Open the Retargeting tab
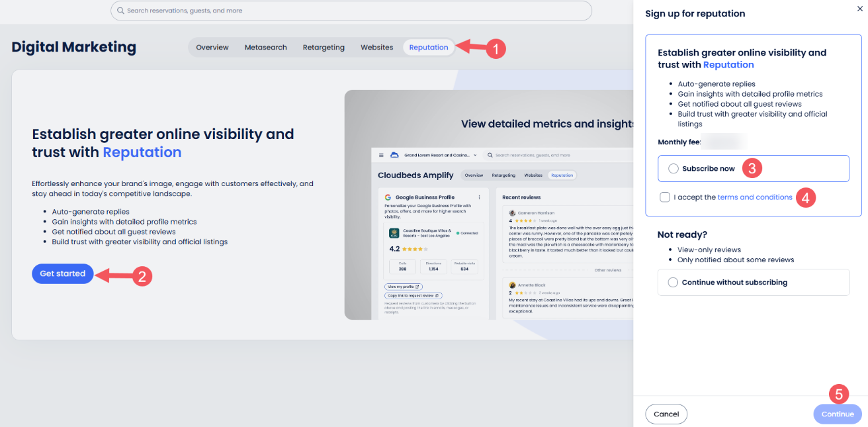Image resolution: width=868 pixels, height=427 pixels. [x=324, y=48]
